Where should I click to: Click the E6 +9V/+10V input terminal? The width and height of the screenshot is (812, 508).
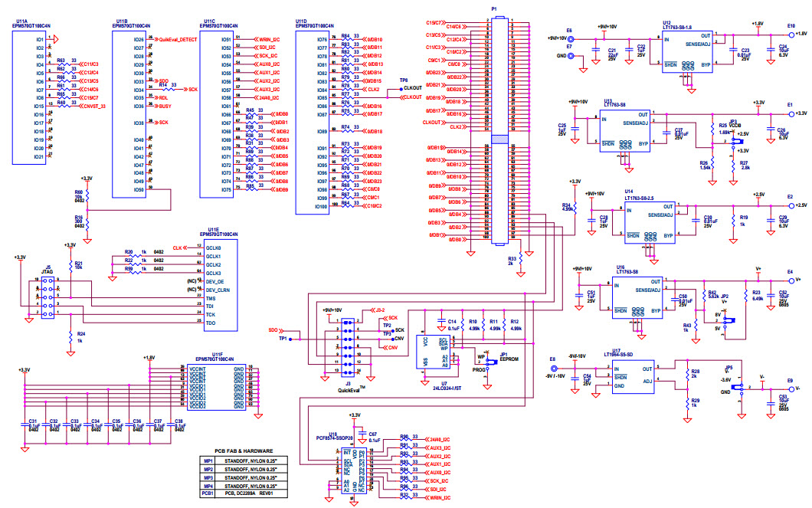coord(569,38)
